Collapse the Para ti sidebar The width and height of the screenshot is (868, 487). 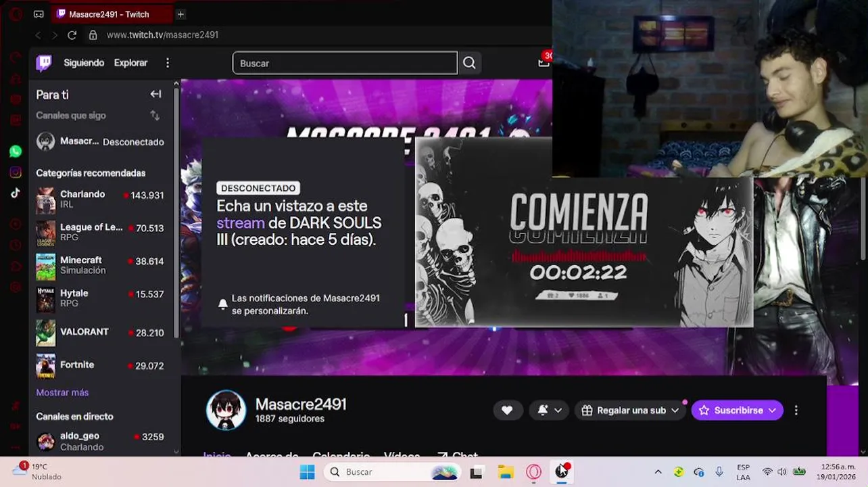[155, 95]
